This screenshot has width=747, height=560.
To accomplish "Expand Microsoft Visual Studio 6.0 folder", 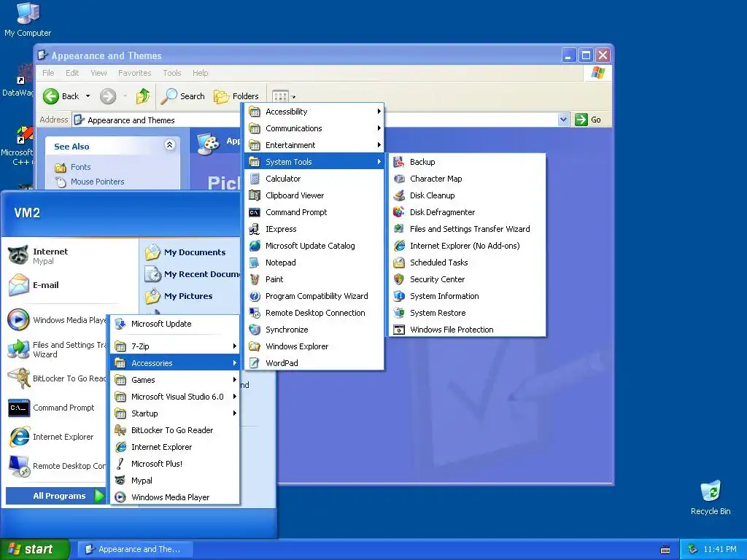I will click(x=175, y=397).
